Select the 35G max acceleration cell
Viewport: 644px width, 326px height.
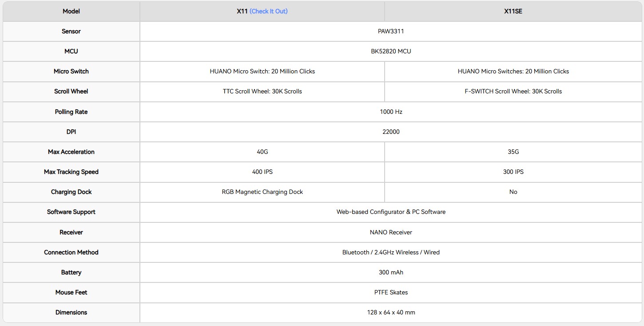[x=513, y=152]
